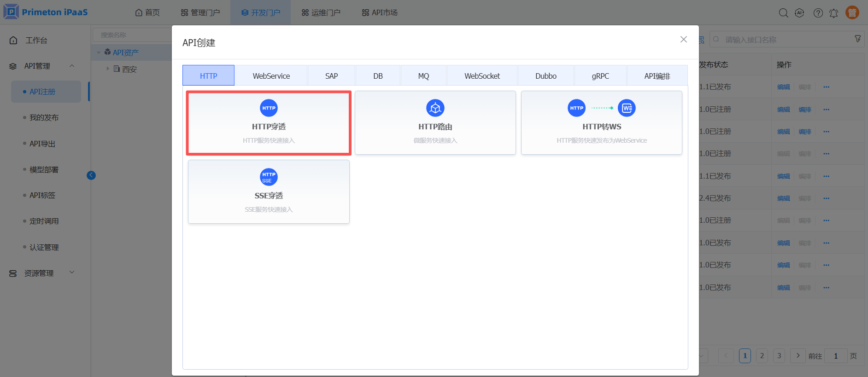Choose the HTTP转WS WebService icon
The height and width of the screenshot is (377, 868).
coord(627,108)
